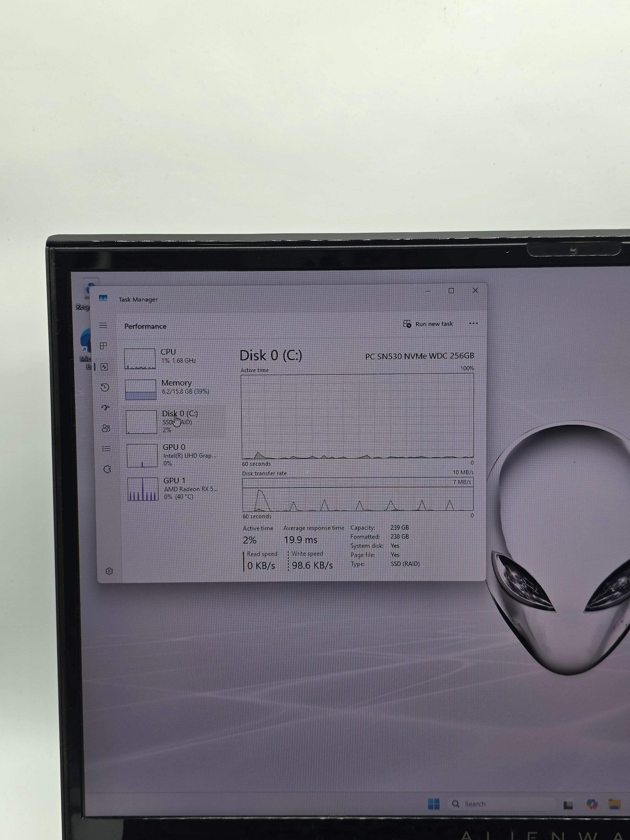The width and height of the screenshot is (630, 840).
Task: Click the Active time disk graph
Action: point(357,416)
